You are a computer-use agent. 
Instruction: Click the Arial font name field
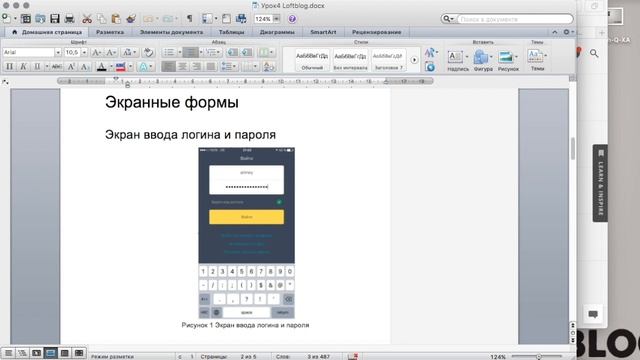tap(28, 52)
